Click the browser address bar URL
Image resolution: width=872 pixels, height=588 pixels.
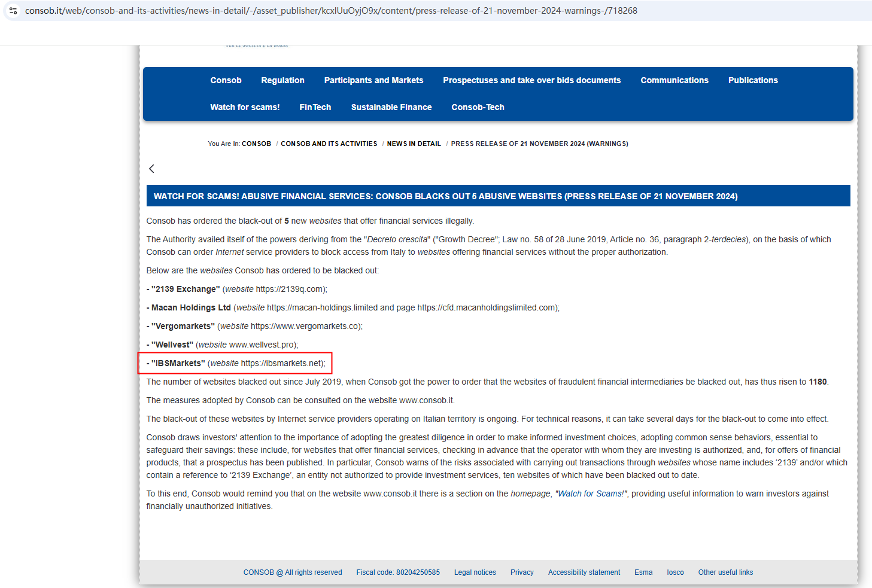click(331, 11)
